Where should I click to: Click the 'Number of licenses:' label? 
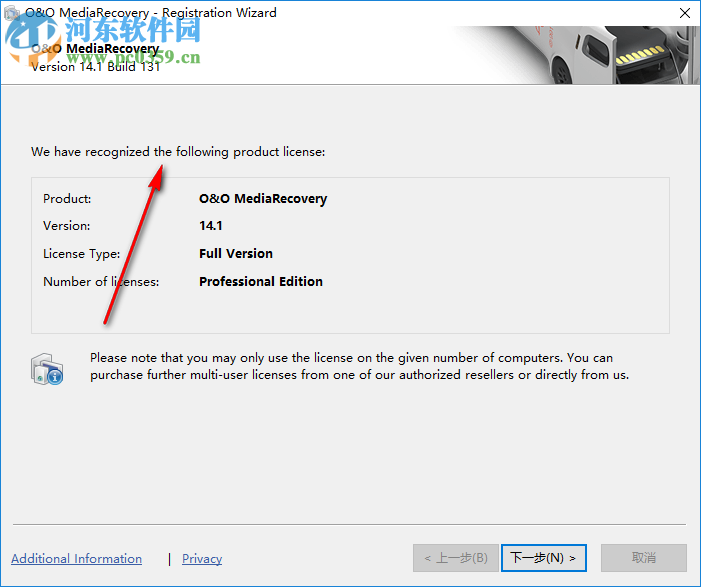coord(101,282)
